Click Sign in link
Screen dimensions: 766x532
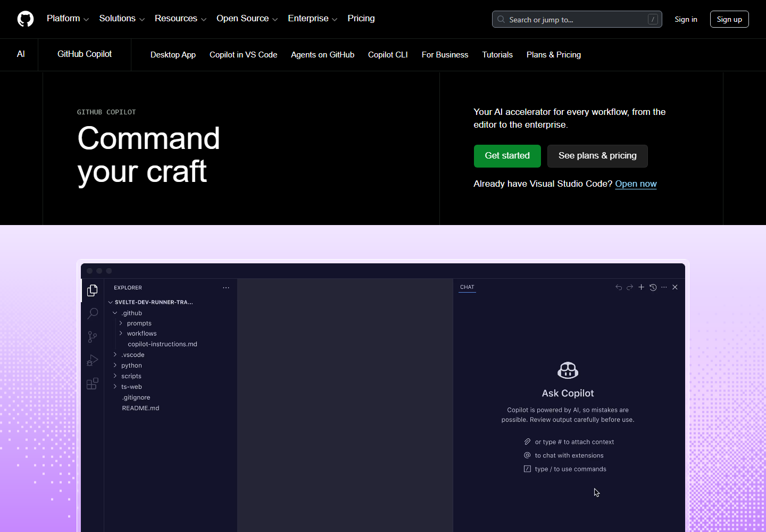(x=686, y=19)
